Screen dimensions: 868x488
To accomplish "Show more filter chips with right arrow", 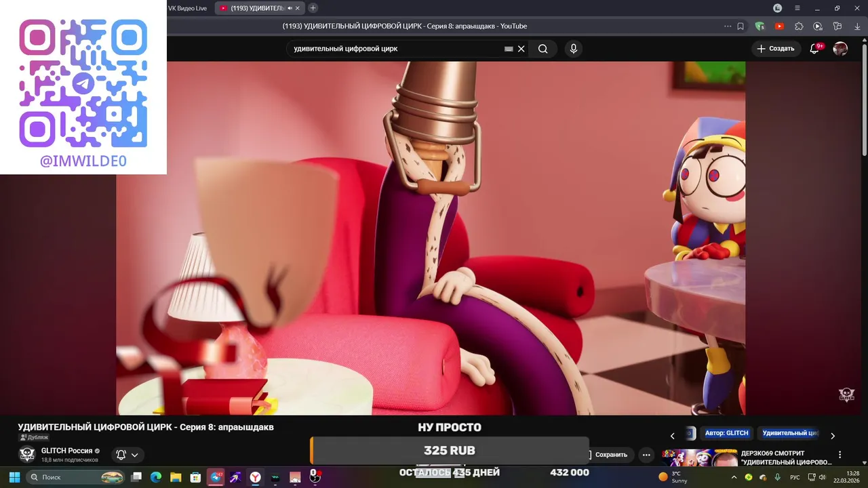I will [x=833, y=436].
